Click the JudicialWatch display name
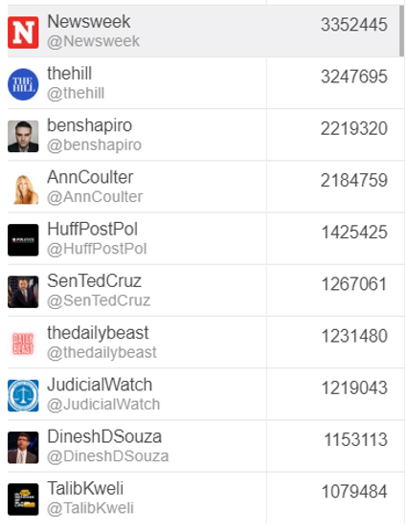 coord(100,385)
